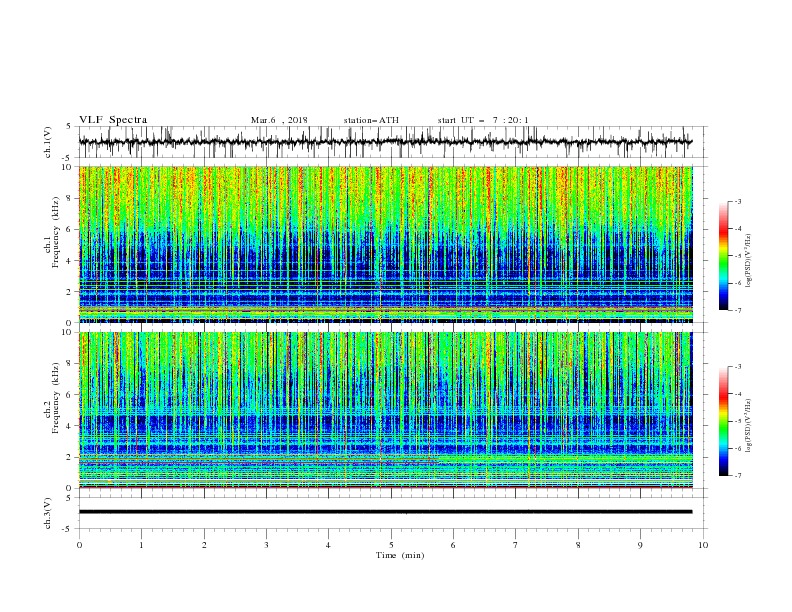The image size is (792, 612).
Task: Click the time axis tick label "7"
Action: tap(516, 545)
